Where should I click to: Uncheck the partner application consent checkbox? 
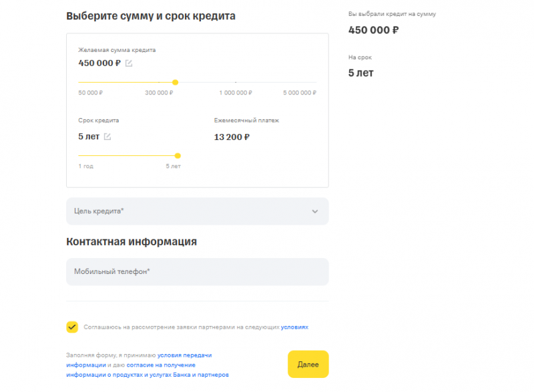pos(71,327)
